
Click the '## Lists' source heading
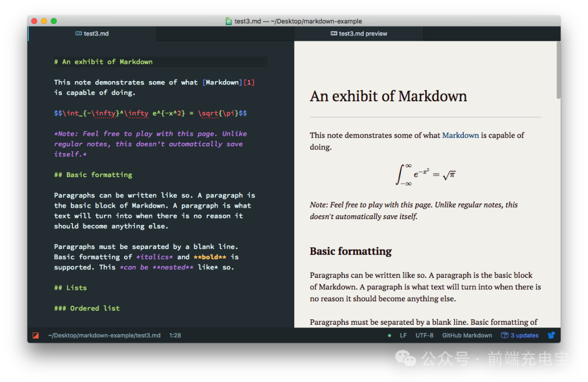pos(70,288)
